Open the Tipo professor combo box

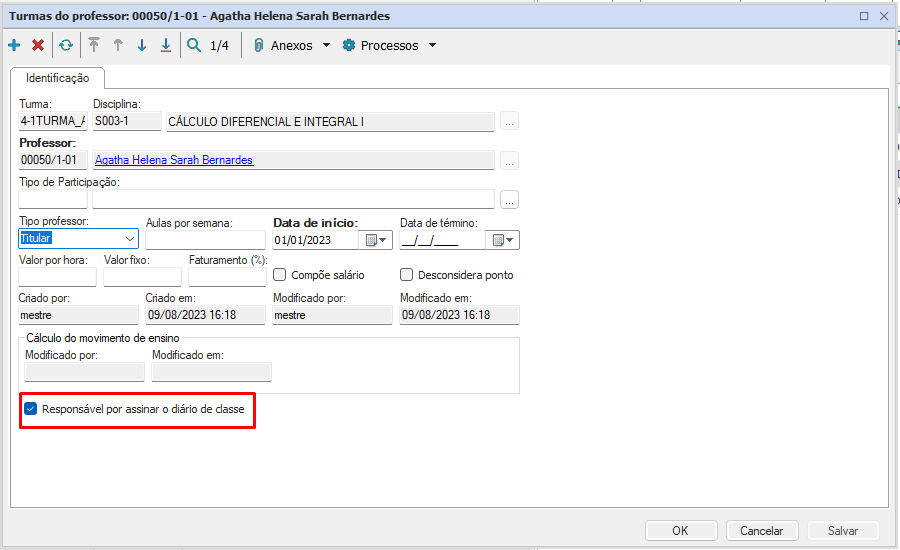click(79, 238)
